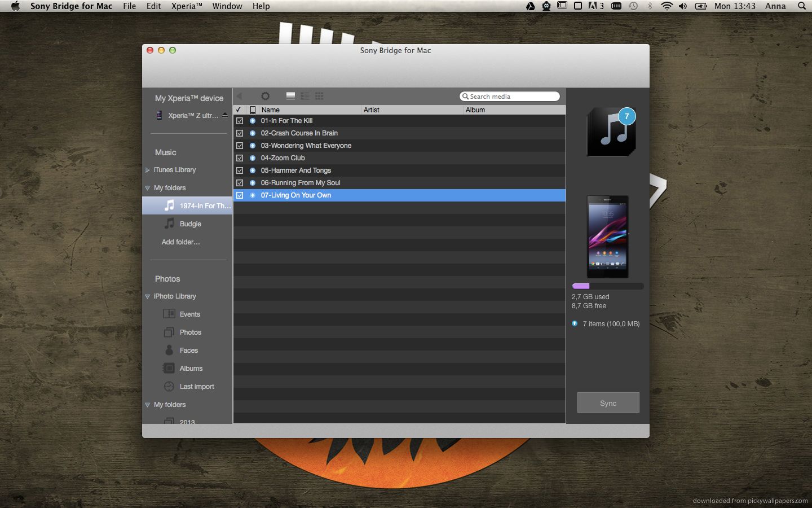Screen dimensions: 812x508
Task: Open the Wi-Fi status menu
Action: pos(667,6)
